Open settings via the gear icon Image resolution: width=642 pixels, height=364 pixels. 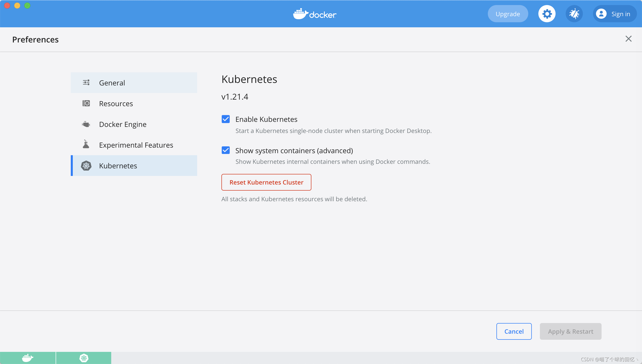[547, 14]
